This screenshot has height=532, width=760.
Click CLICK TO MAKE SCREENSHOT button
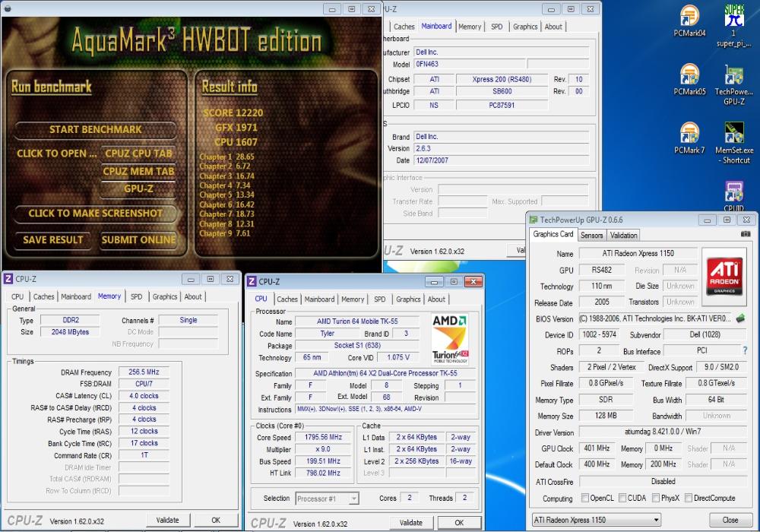(96, 214)
